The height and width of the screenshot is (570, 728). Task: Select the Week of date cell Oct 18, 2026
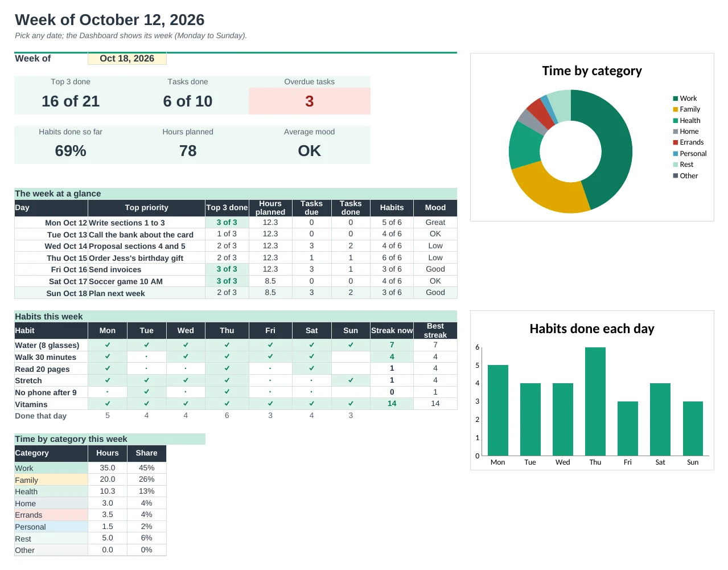tap(127, 58)
